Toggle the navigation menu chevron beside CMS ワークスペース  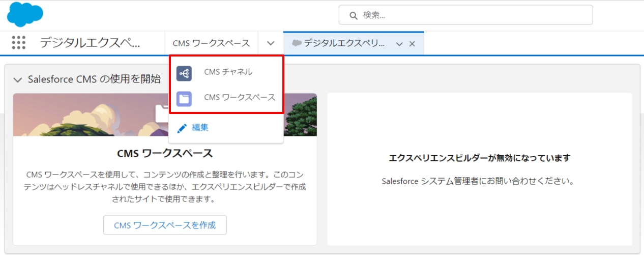pos(271,43)
